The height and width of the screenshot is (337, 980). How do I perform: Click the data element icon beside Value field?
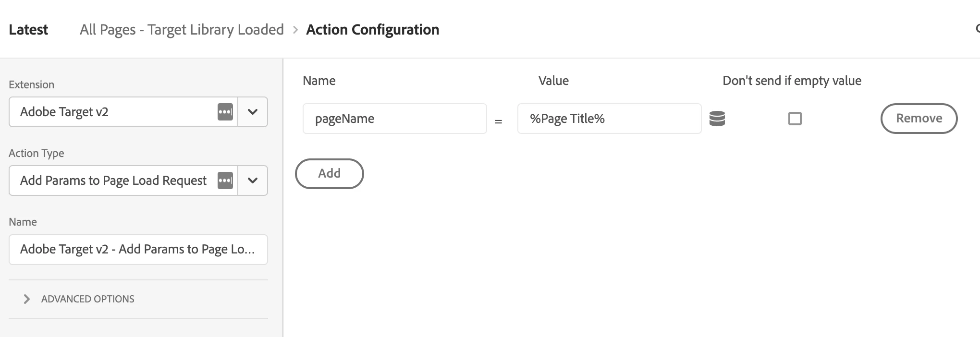coord(717,119)
